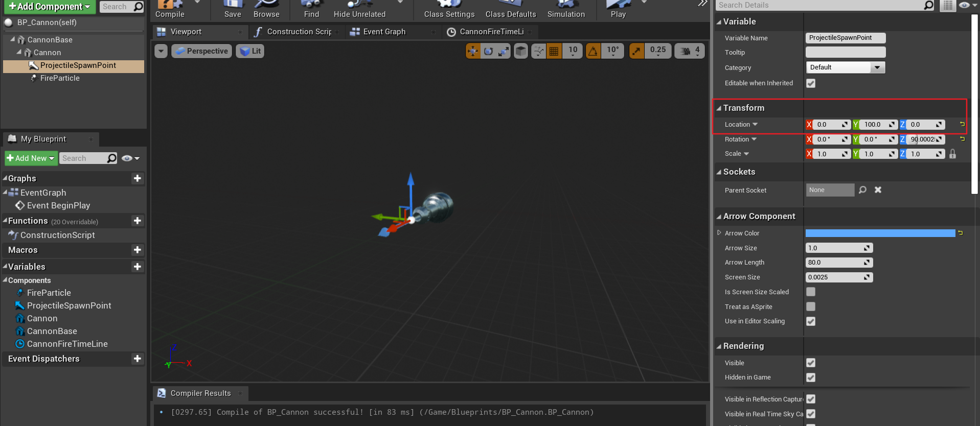Screen dimensions: 980x426
Task: Add a new macro with plus
Action: (137, 250)
